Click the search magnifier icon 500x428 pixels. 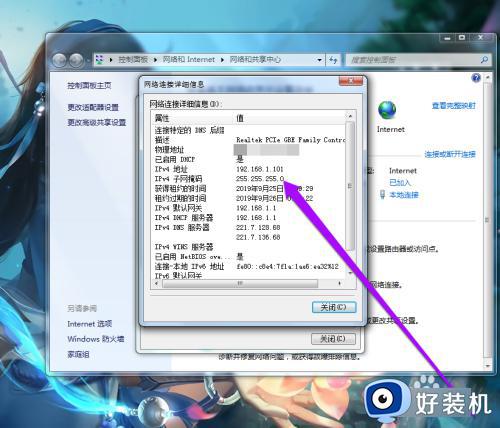[x=484, y=60]
